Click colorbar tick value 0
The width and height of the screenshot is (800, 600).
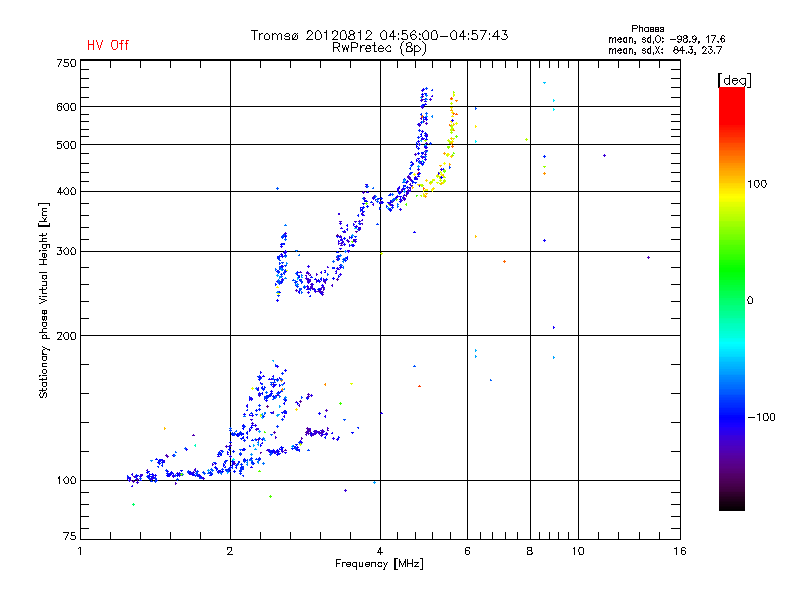(x=750, y=301)
